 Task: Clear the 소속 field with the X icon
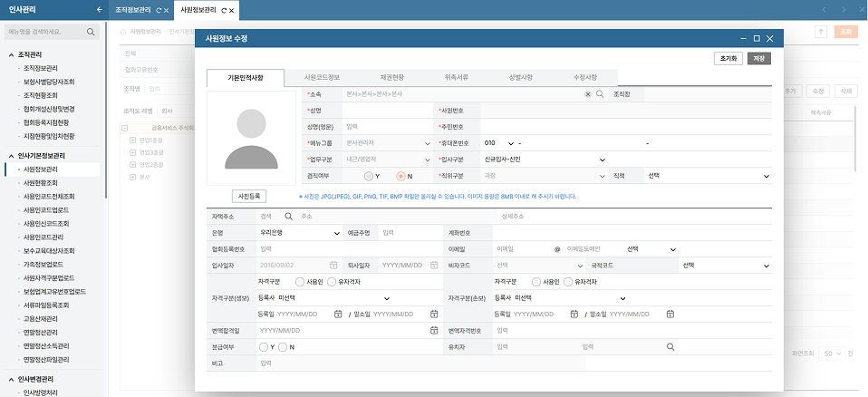[587, 93]
